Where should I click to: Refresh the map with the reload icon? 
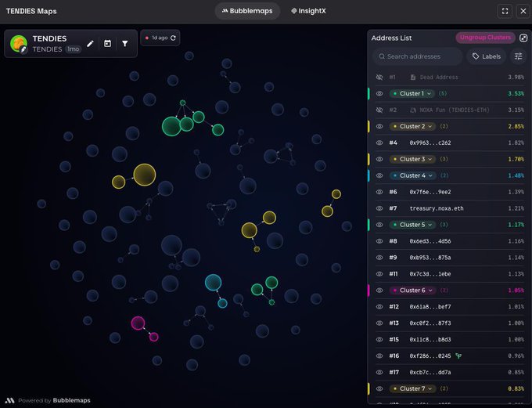click(173, 38)
